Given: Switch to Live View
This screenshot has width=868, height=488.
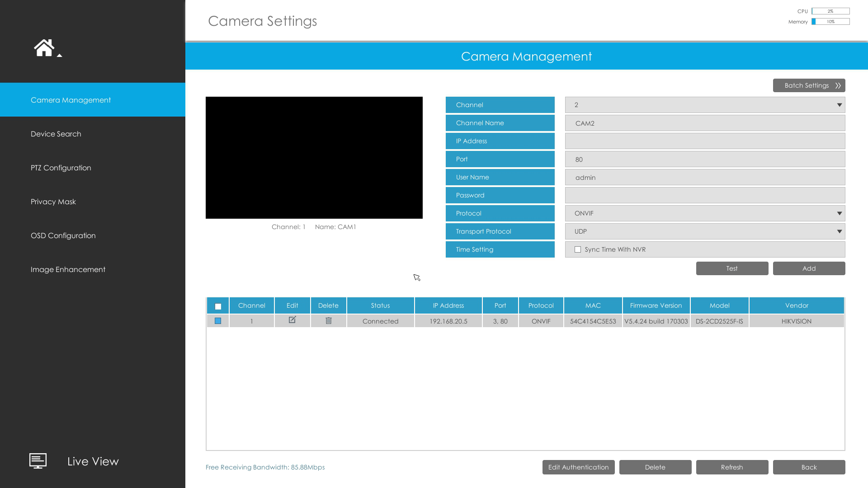Looking at the screenshot, I should coord(93,461).
